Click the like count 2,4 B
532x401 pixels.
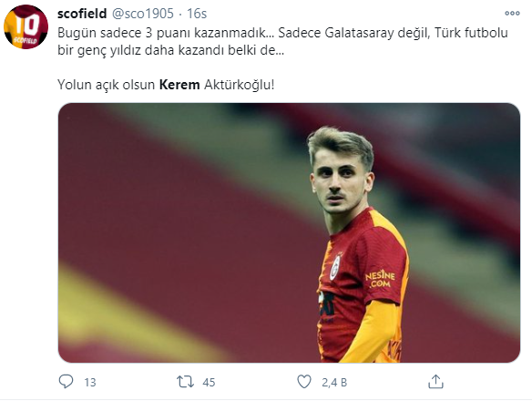click(334, 383)
